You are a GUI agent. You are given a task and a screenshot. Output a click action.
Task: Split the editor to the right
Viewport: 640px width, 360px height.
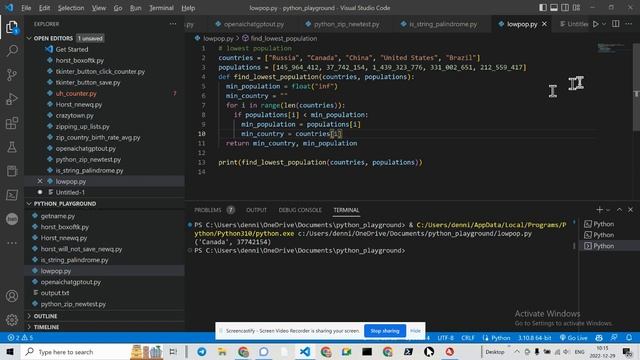[x=616, y=24]
